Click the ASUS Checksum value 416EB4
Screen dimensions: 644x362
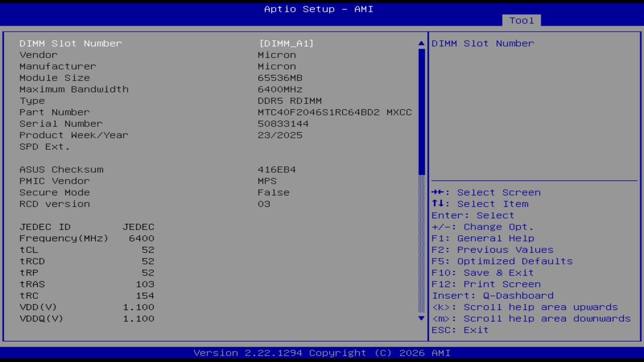(277, 169)
